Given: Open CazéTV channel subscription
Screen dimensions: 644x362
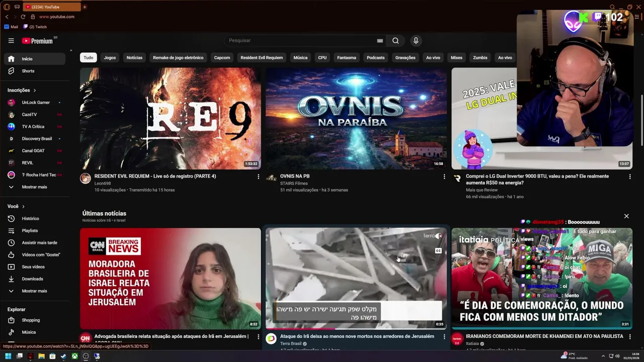Looking at the screenshot, I should tap(35, 115).
